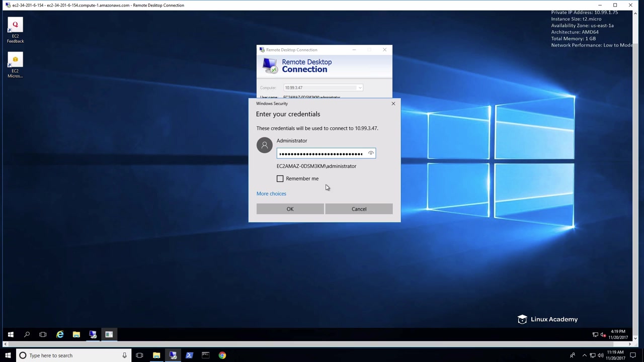Click local network tray icon
Viewport: 644px width, 362px height.
[x=593, y=355]
